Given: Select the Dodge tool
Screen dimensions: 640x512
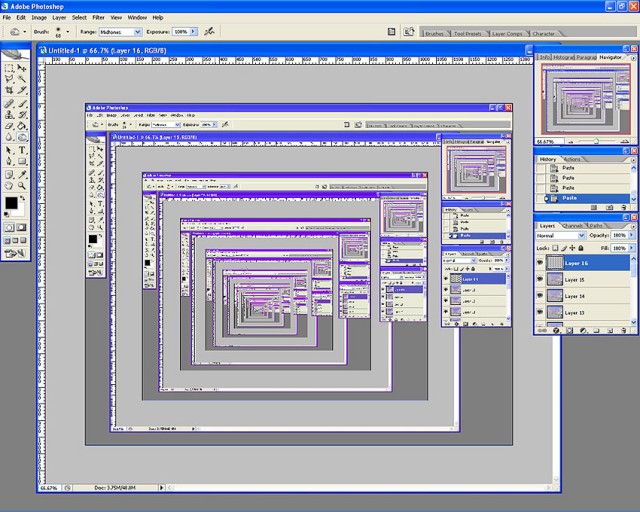Looking at the screenshot, I should pyautogui.click(x=22, y=137).
